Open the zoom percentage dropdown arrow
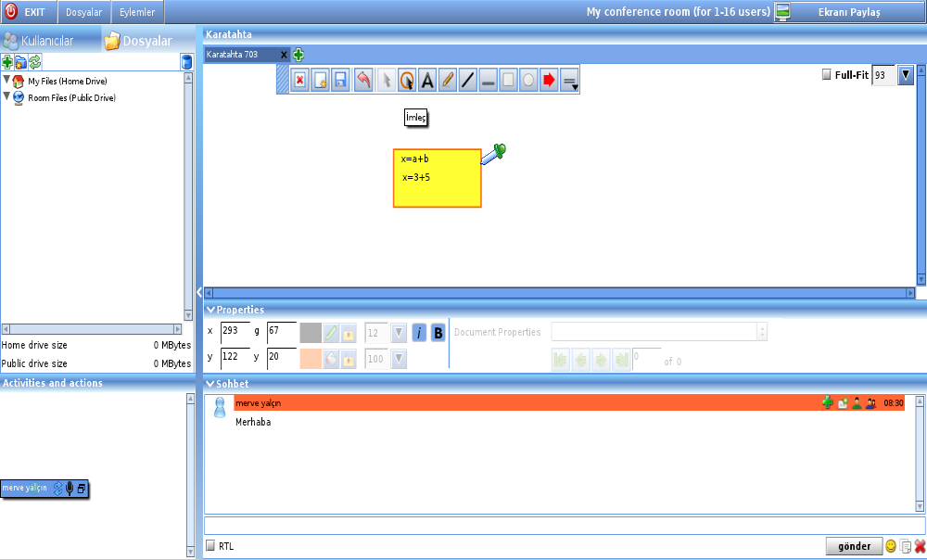 pos(907,75)
